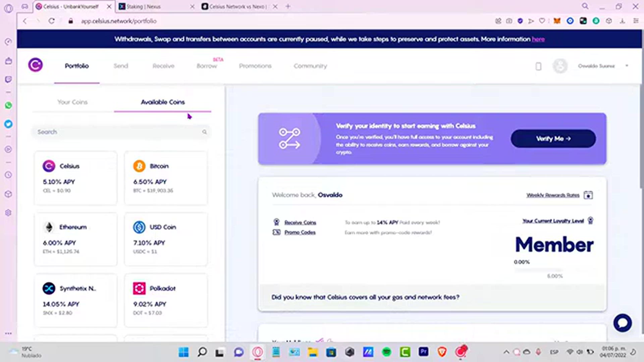Click the Celsius logo in header

click(x=35, y=65)
